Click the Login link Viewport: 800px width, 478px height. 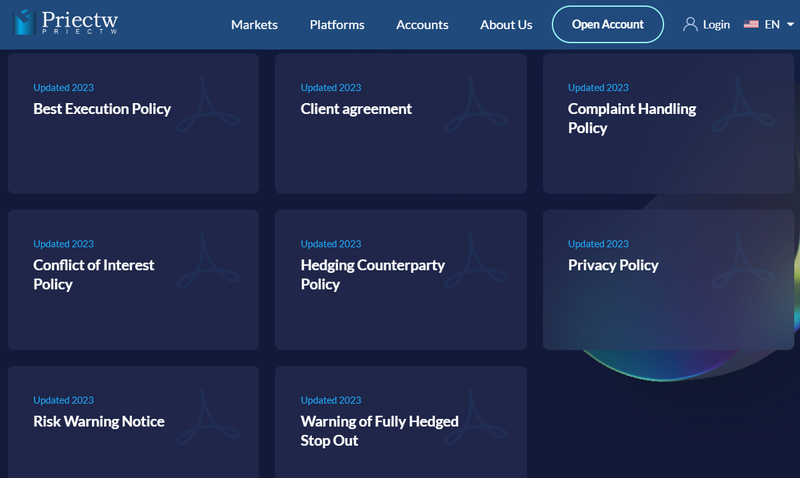coord(716,24)
